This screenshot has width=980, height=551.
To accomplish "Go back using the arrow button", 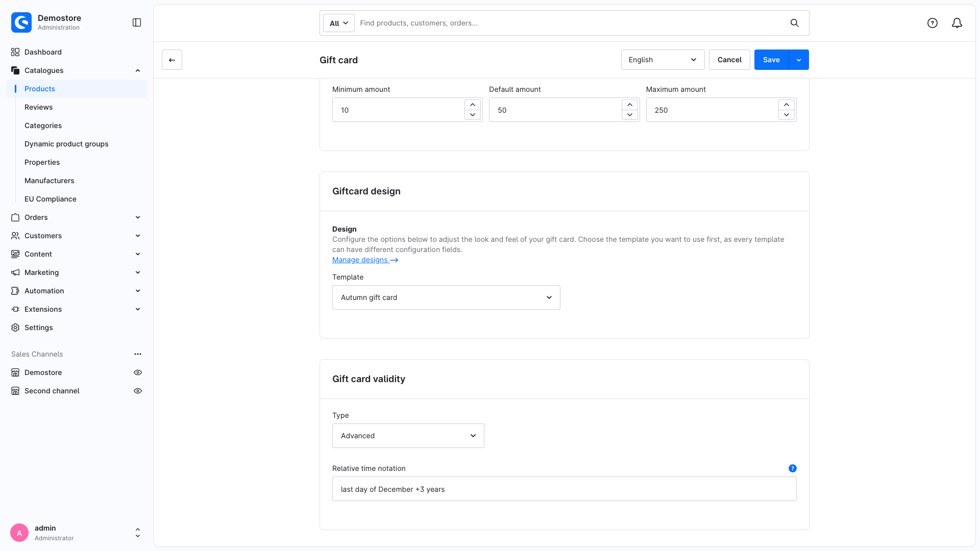I will pos(172,60).
